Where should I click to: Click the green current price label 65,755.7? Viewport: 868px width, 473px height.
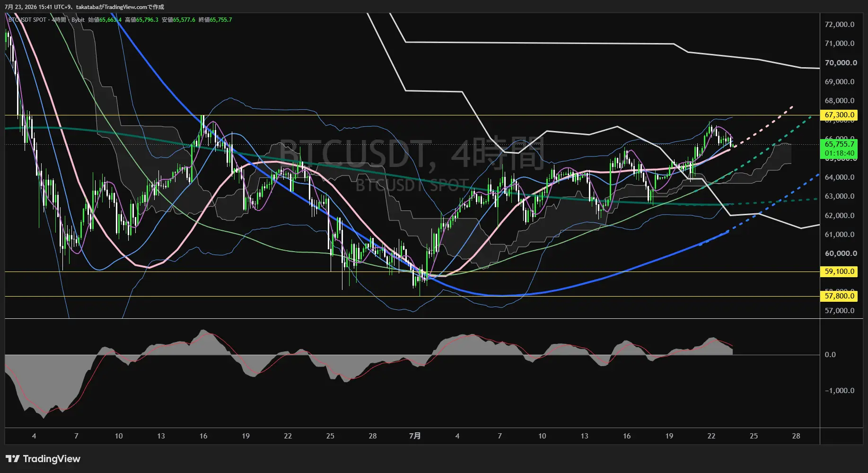click(840, 144)
